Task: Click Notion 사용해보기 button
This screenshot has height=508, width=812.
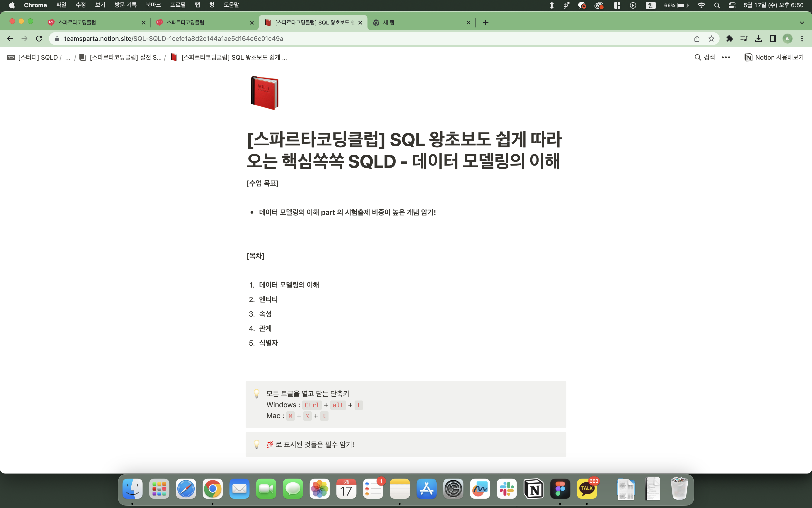Action: (774, 57)
